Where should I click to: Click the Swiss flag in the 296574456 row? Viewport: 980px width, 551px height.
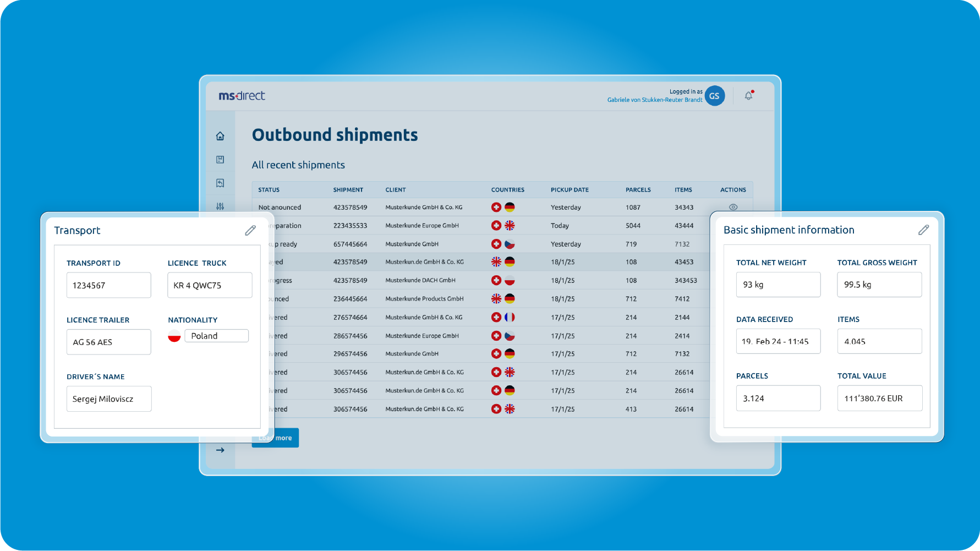pyautogui.click(x=496, y=354)
